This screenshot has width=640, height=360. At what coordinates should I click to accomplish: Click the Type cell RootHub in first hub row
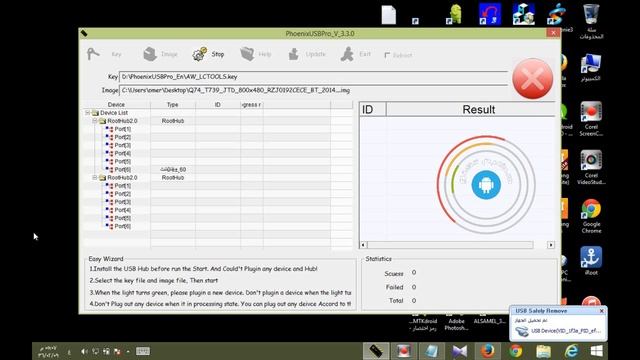point(173,121)
